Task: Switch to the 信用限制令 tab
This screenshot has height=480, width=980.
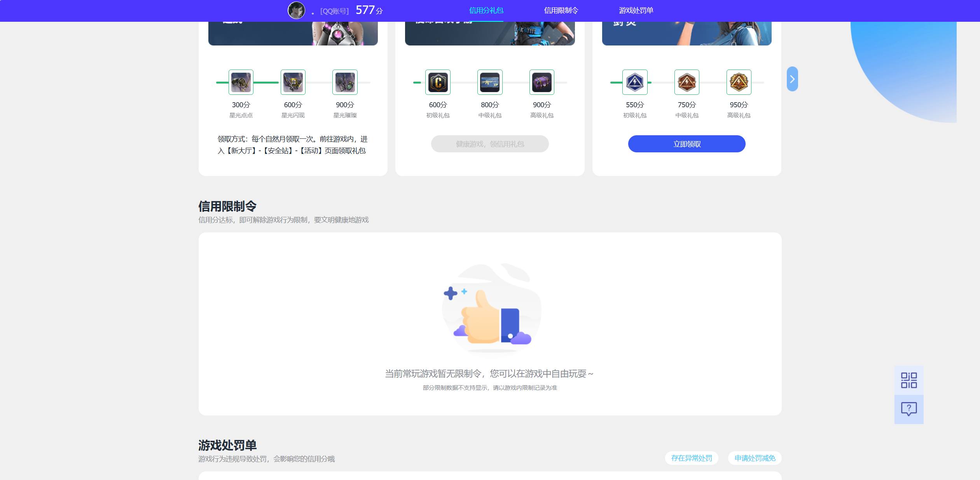Action: click(561, 10)
